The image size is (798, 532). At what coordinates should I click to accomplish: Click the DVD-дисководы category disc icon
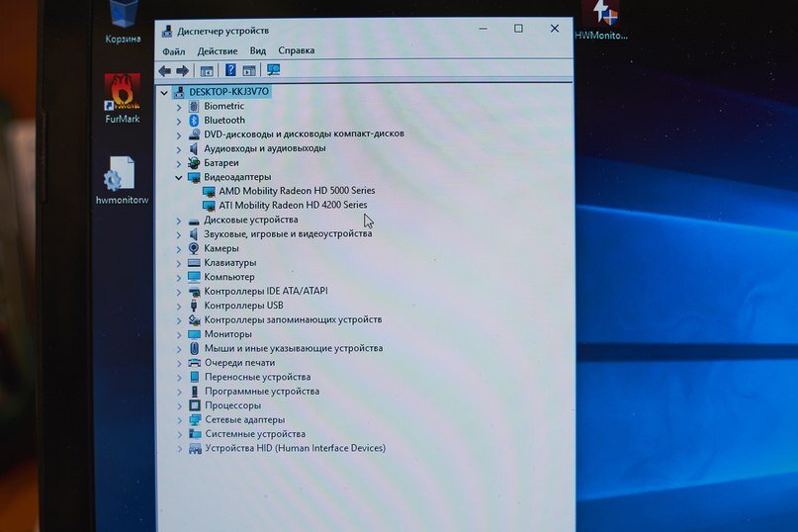[x=194, y=133]
